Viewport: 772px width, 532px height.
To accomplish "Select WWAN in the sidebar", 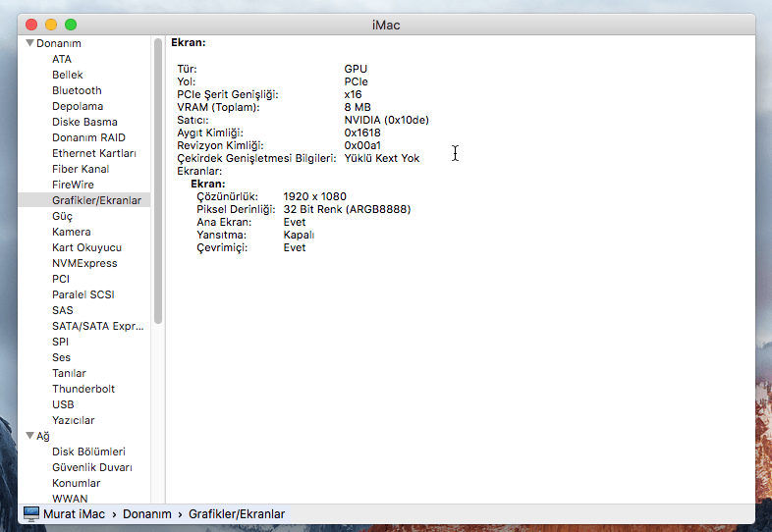I will pos(70,499).
